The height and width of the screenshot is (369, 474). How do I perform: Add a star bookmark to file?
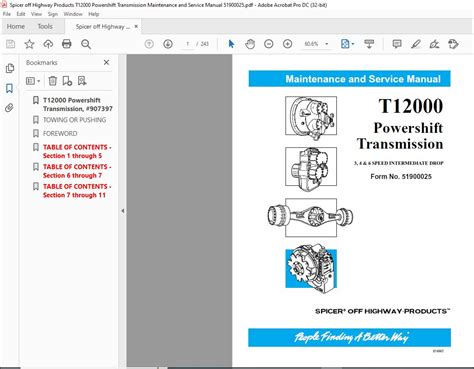(x=29, y=44)
